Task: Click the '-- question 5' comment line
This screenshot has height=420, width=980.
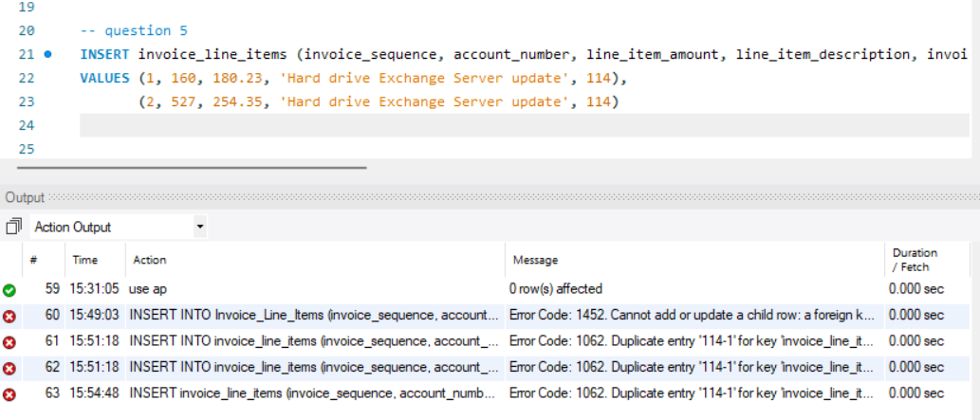Action: [x=134, y=30]
